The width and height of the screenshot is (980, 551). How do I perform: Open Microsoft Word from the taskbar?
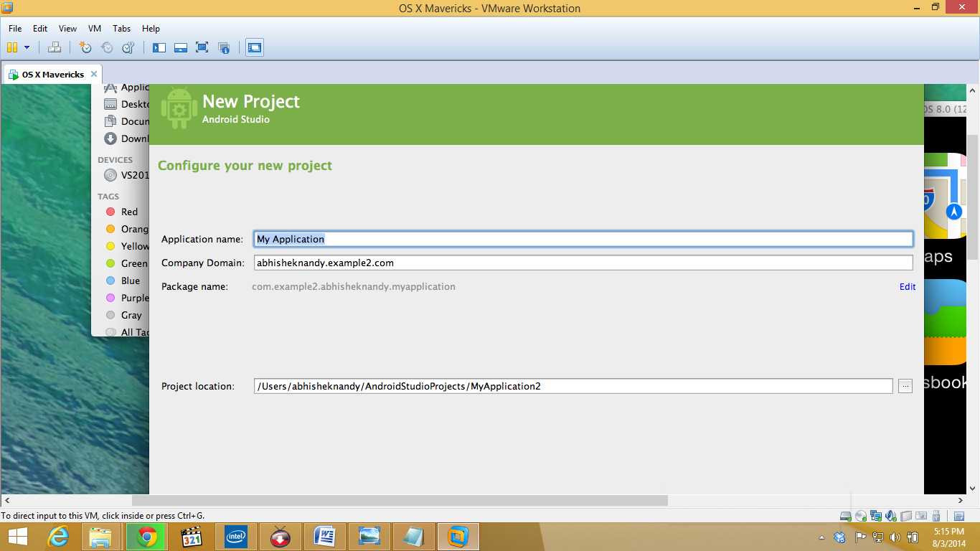point(324,537)
